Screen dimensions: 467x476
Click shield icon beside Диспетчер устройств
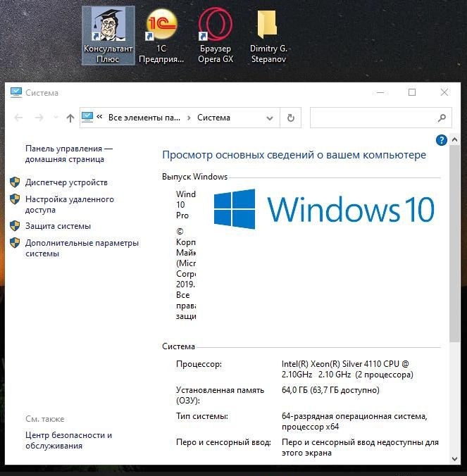[x=15, y=182]
